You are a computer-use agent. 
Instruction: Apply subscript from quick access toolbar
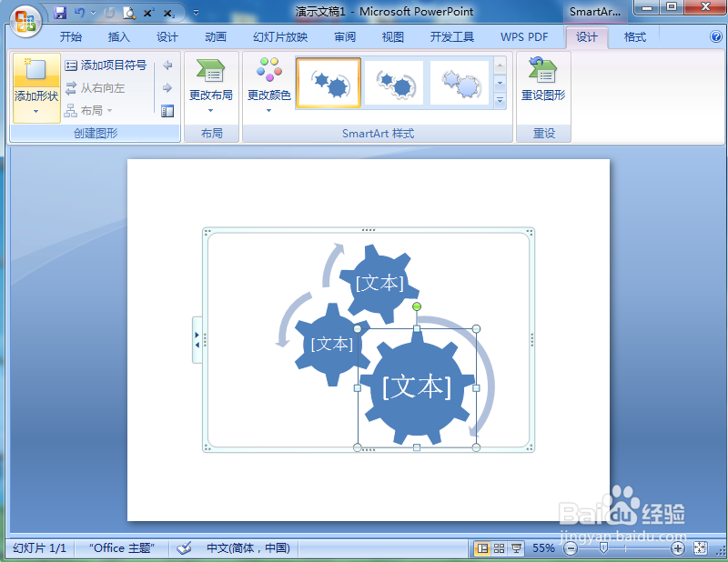(169, 14)
